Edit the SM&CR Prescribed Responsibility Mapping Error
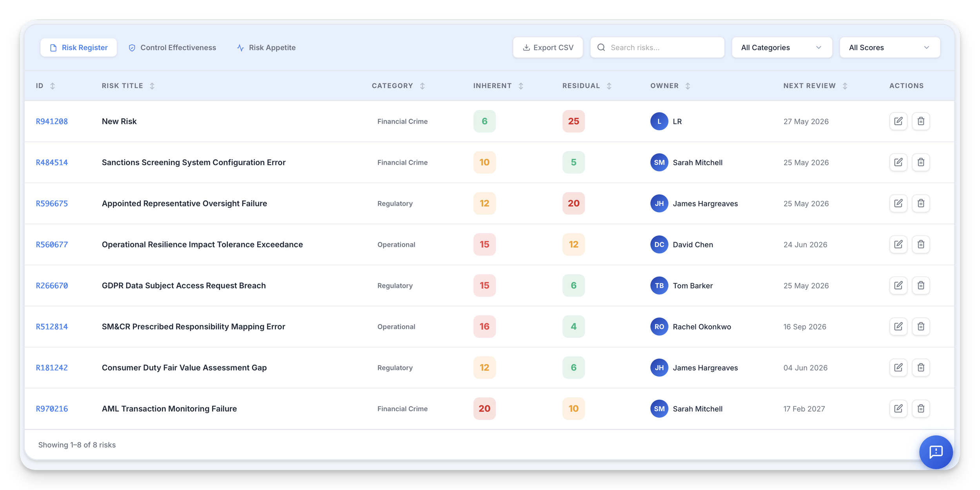Viewport: 980px width, 490px height. [898, 326]
